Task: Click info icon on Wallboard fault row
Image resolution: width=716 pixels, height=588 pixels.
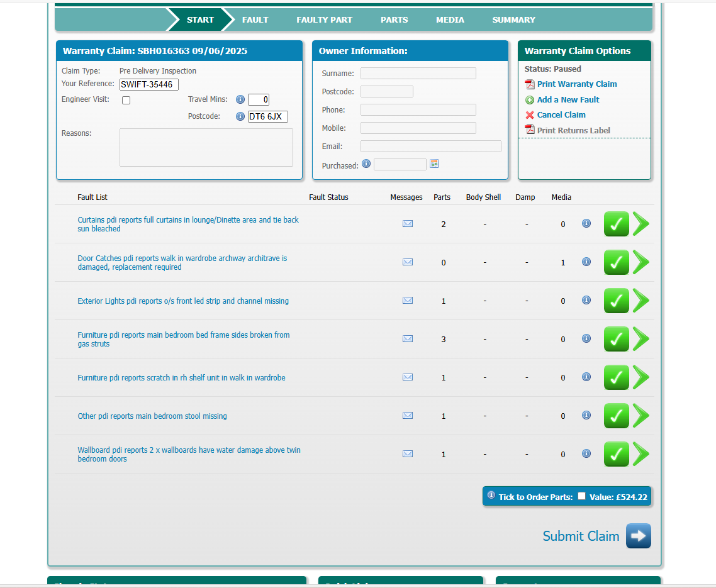Action: [x=586, y=453]
